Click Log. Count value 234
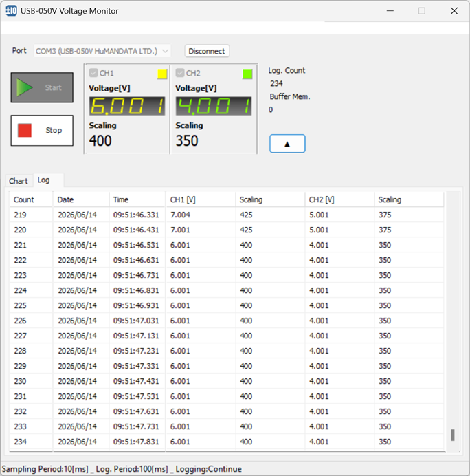 pos(276,83)
